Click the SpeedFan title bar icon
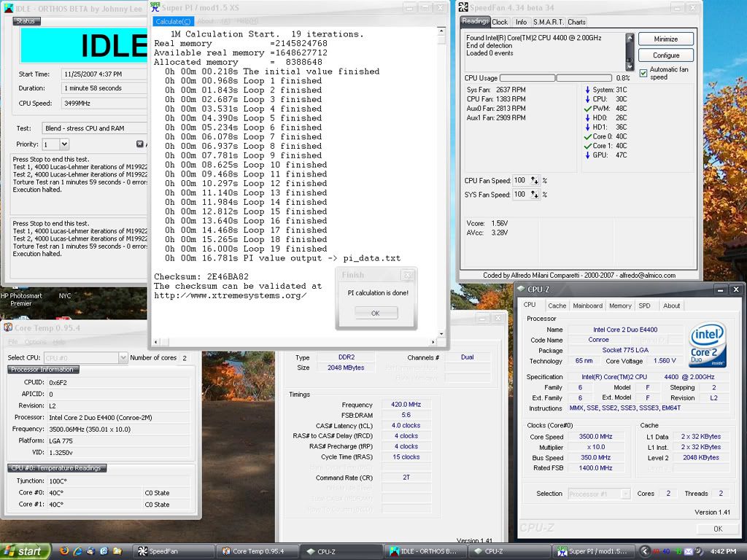 click(463, 7)
